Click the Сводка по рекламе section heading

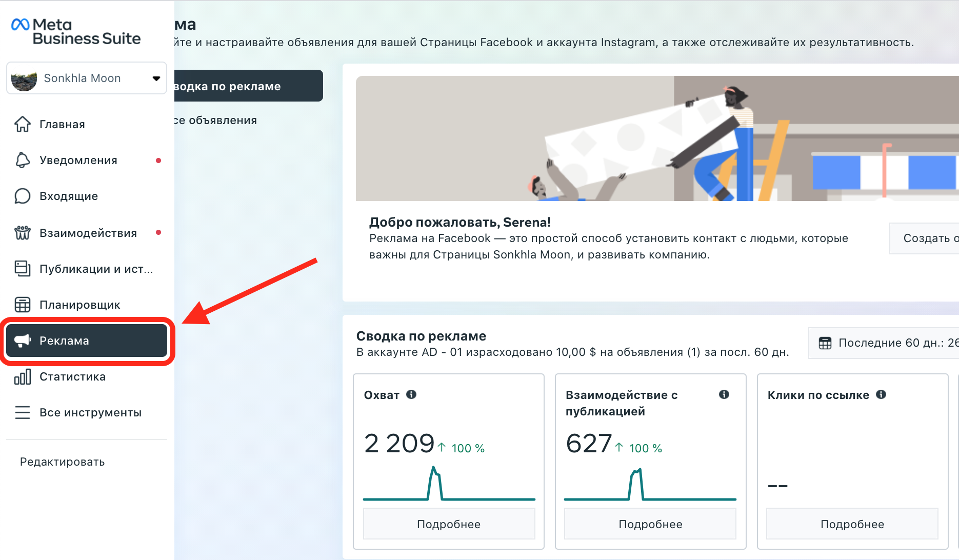pos(421,336)
